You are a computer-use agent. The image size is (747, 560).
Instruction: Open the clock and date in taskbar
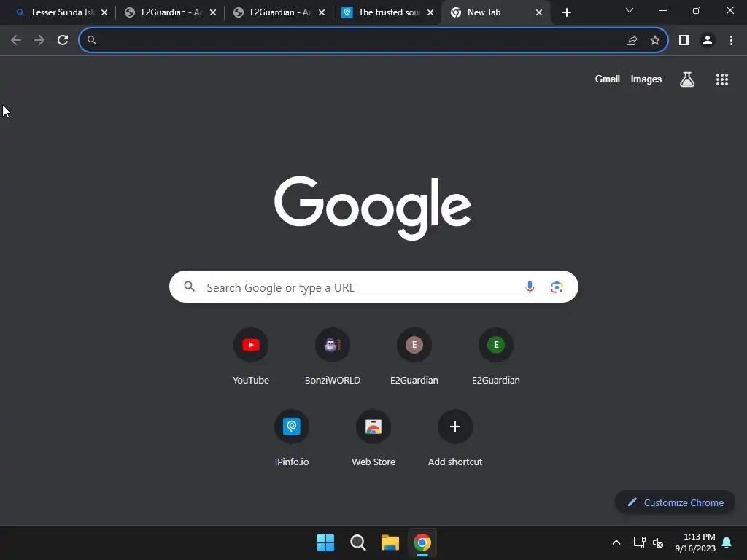pyautogui.click(x=695, y=542)
